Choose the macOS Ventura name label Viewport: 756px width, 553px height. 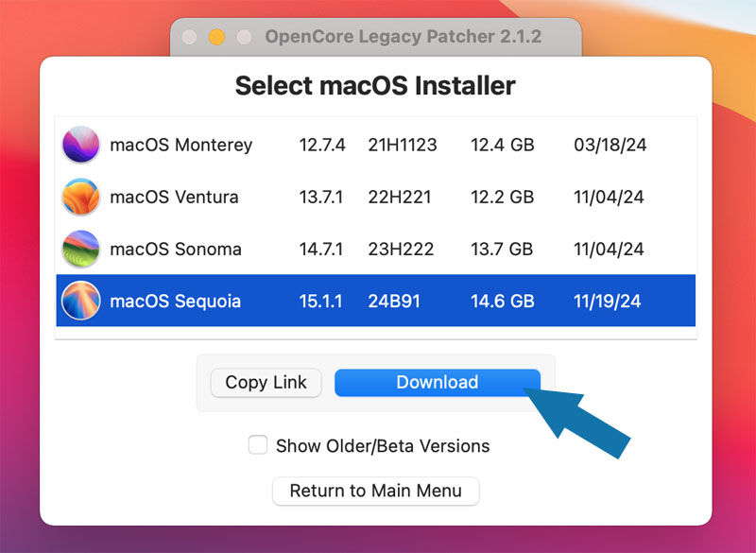[x=174, y=198]
